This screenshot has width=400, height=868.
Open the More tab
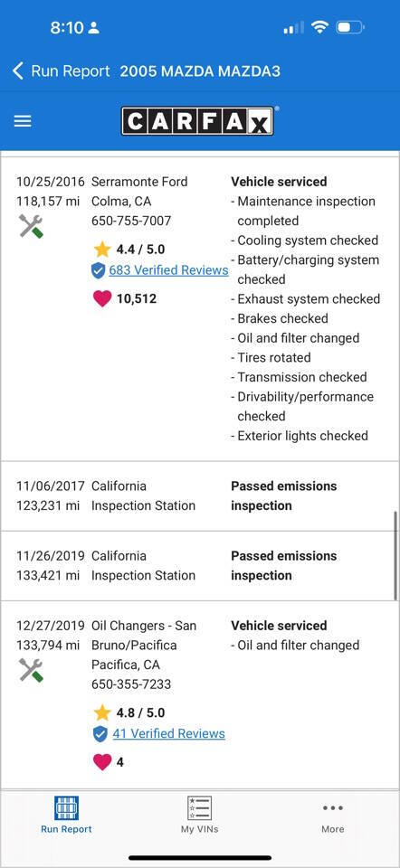(x=332, y=817)
